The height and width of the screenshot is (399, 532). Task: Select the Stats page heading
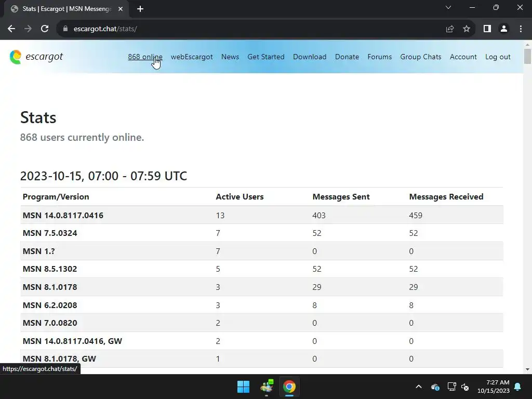[38, 117]
